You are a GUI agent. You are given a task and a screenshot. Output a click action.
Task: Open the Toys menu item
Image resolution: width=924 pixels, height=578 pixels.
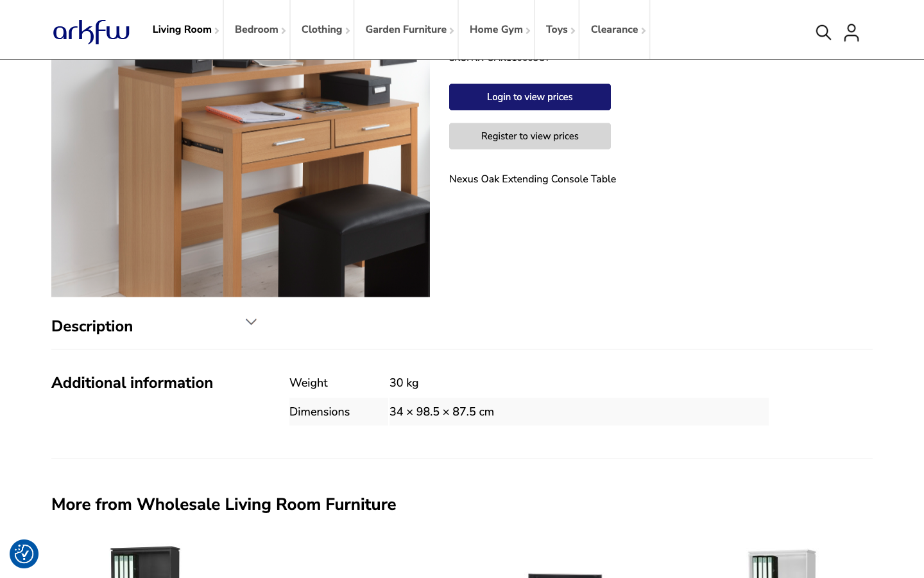(x=556, y=30)
